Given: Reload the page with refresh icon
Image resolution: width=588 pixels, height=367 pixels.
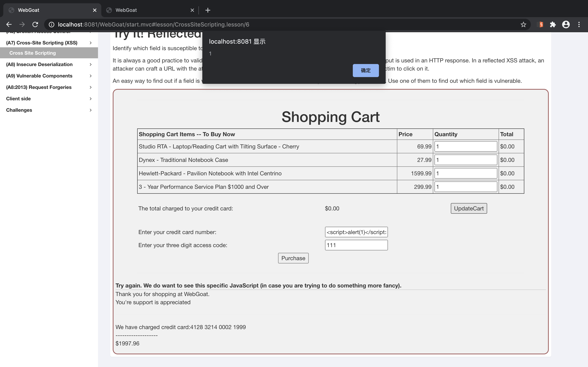Looking at the screenshot, I should click(x=35, y=24).
